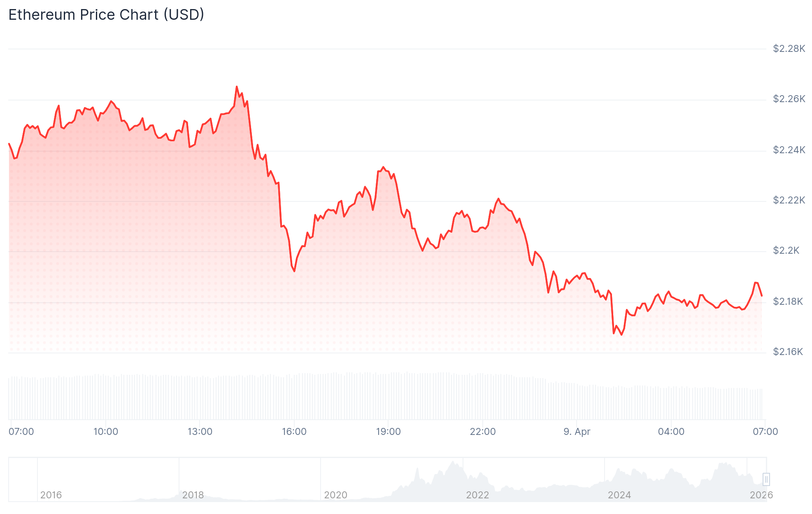Click the 16:00 time axis label
The width and height of the screenshot is (812, 514).
point(294,432)
